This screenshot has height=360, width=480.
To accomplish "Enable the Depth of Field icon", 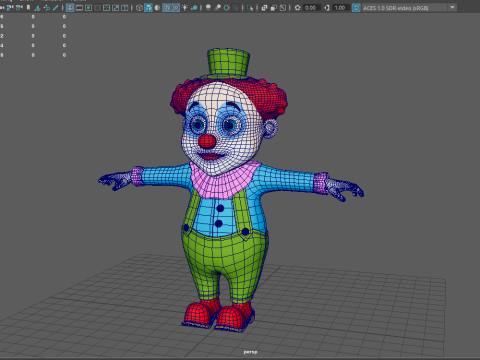I will tap(236, 8).
